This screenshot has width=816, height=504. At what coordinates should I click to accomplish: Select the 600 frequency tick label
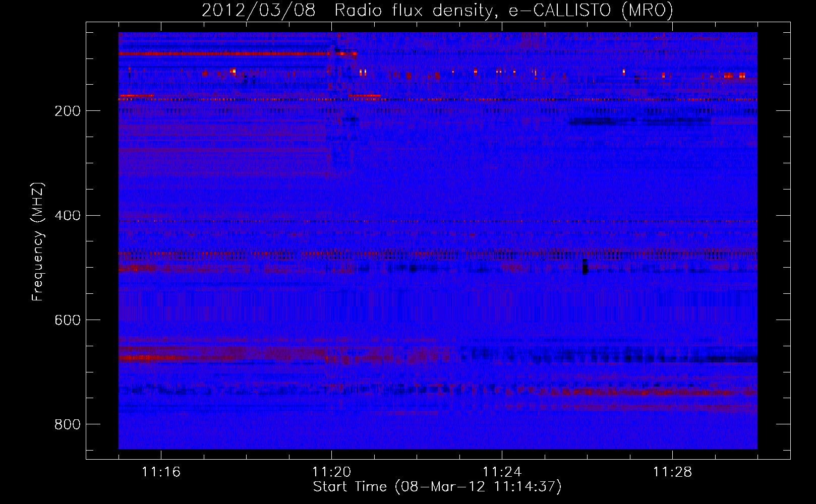(x=68, y=321)
